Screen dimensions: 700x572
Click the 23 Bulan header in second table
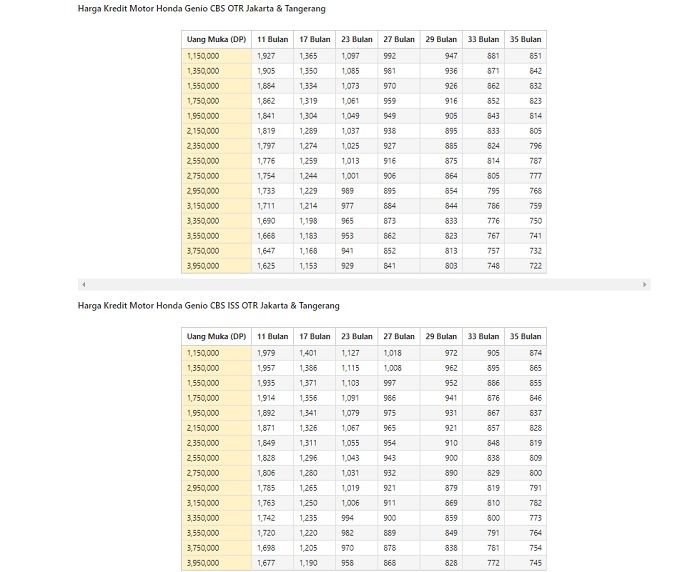point(357,336)
